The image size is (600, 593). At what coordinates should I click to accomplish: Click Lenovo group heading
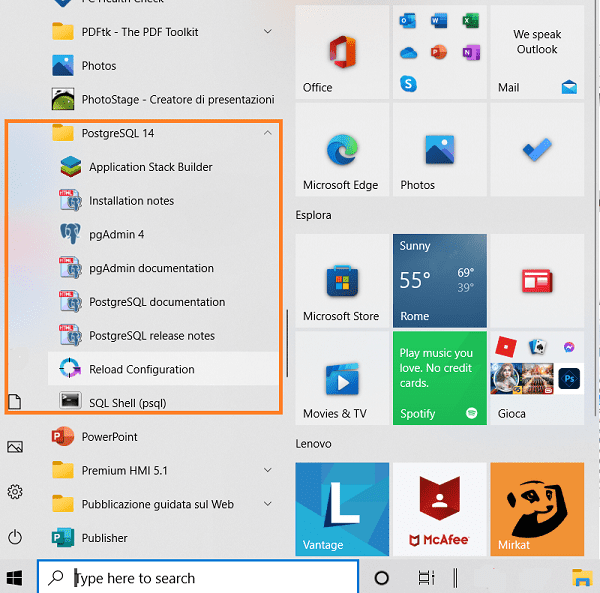[313, 444]
